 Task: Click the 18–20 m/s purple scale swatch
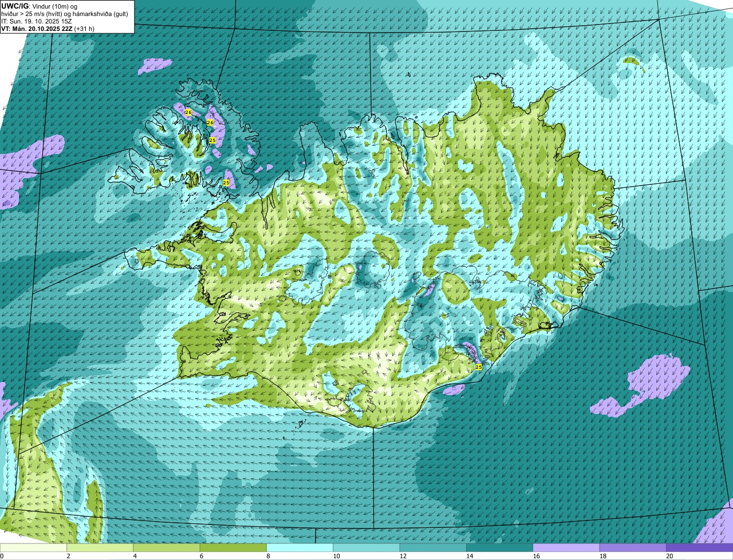[632, 547]
